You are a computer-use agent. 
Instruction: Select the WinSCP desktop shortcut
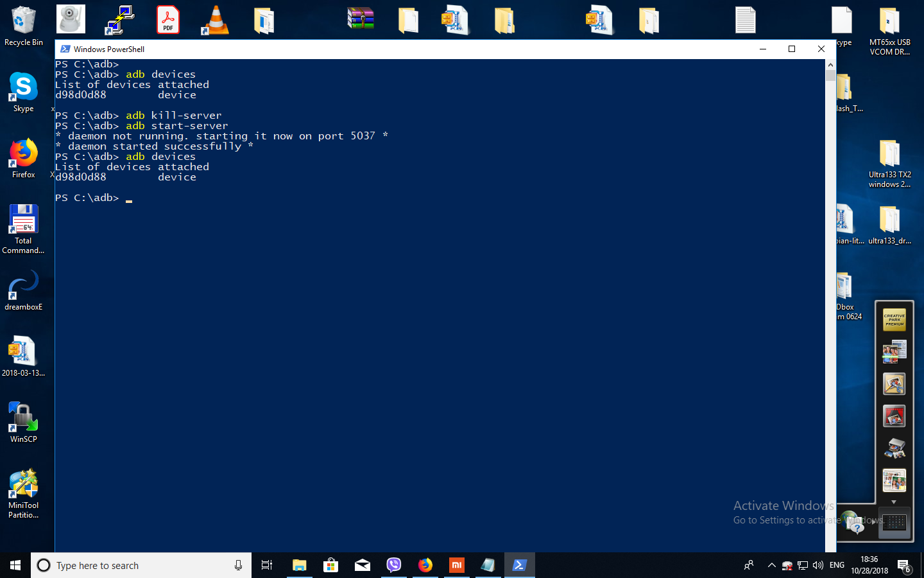[x=24, y=423]
